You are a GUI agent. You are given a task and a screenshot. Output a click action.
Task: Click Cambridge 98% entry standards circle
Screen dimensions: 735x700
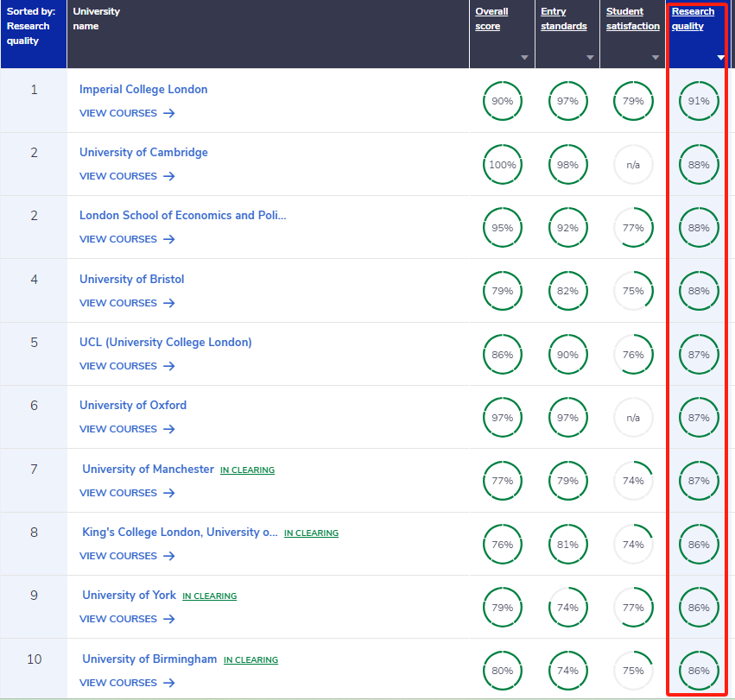point(567,165)
